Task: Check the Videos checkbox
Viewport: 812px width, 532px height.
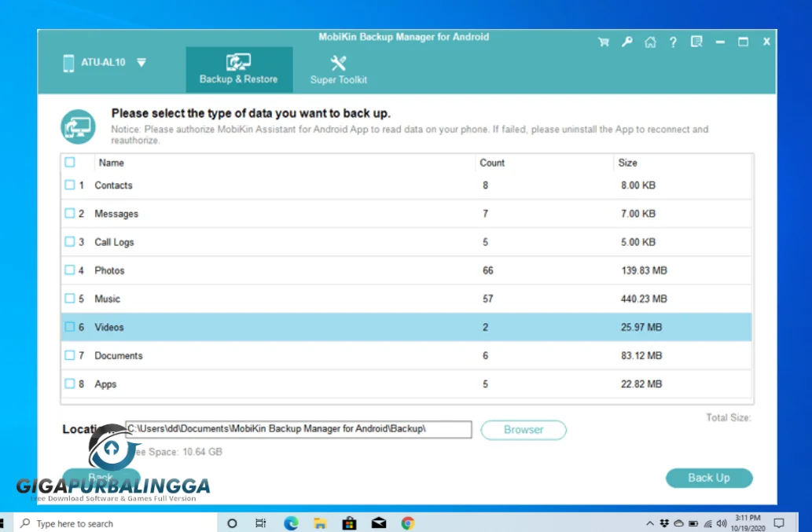Action: [x=70, y=327]
